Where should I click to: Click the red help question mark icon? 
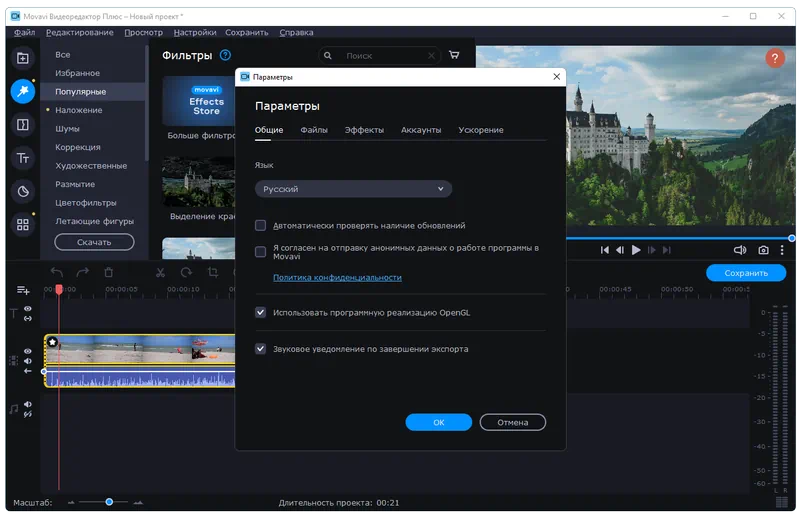pyautogui.click(x=775, y=59)
